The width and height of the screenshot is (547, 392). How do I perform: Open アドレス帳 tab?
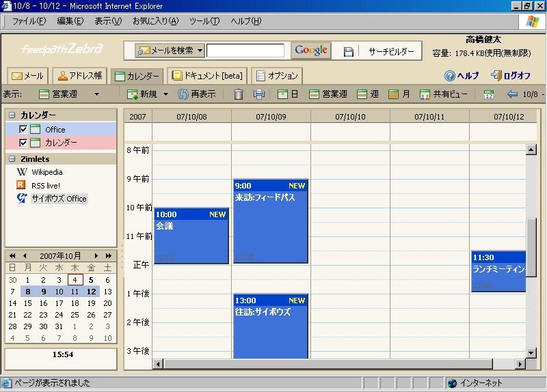[80, 76]
